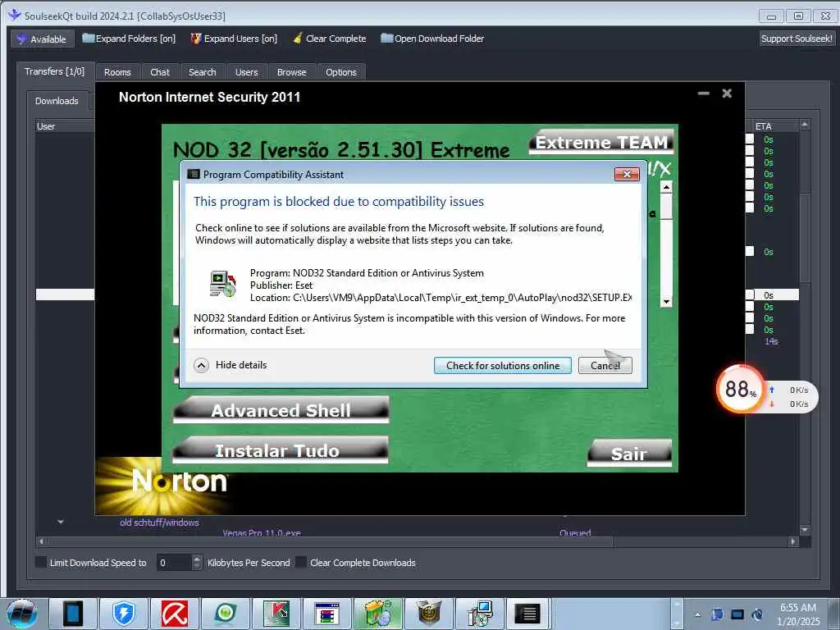Click the ETA column header

(774, 126)
